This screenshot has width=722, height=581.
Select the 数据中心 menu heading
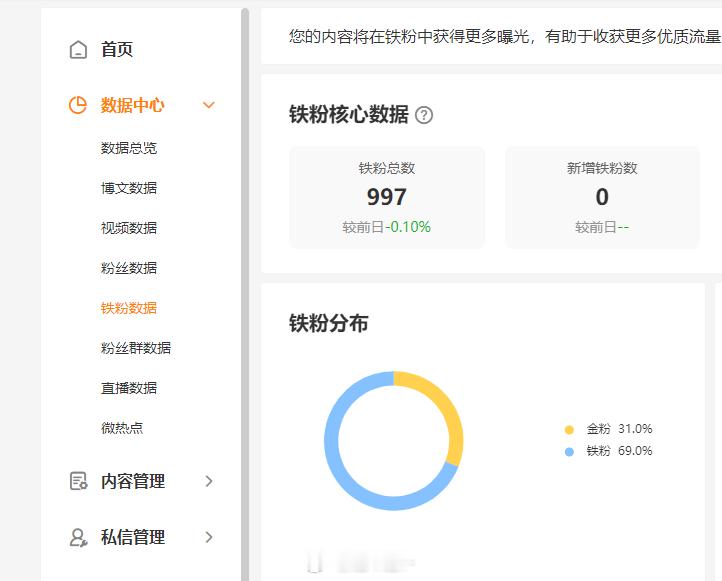pos(133,105)
